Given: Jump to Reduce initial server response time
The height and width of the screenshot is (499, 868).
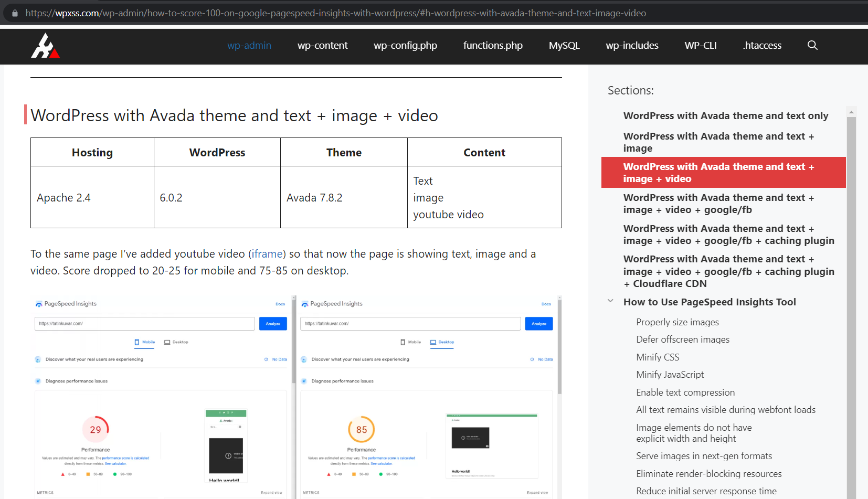Looking at the screenshot, I should (x=706, y=491).
